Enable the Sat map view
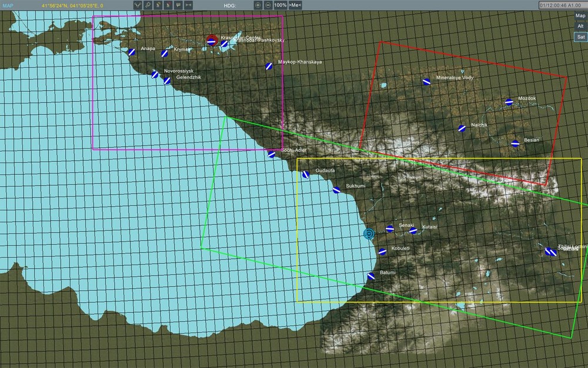Viewport: 588px width, 368px height. pyautogui.click(x=580, y=37)
